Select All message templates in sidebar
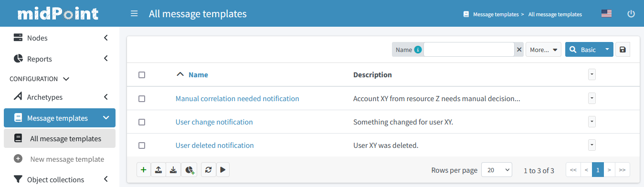This screenshot has height=187, width=644. (60, 138)
